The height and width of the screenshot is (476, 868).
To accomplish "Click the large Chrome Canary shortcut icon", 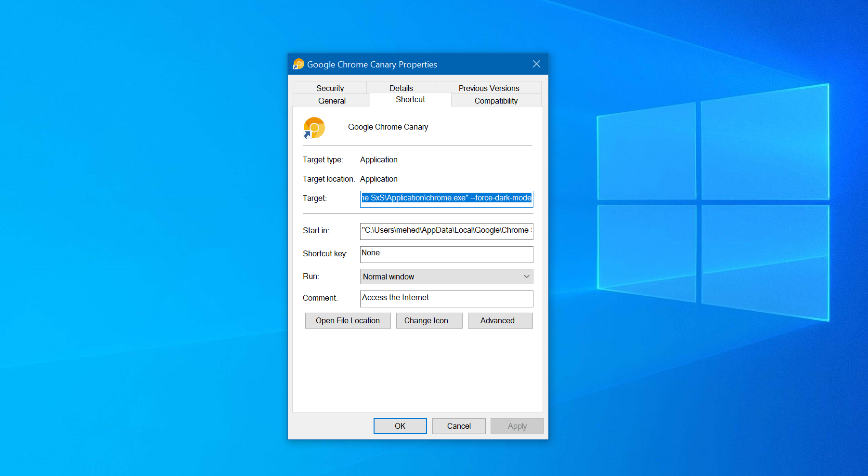I will pos(314,128).
